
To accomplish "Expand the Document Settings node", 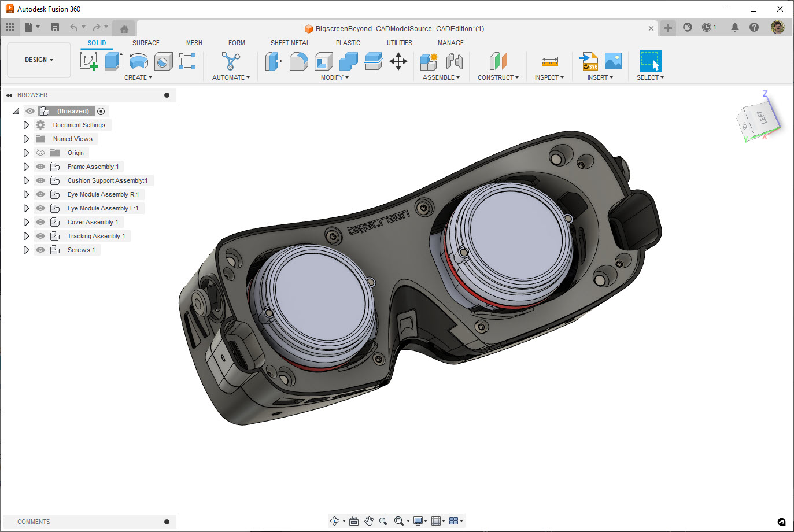I will [26, 125].
